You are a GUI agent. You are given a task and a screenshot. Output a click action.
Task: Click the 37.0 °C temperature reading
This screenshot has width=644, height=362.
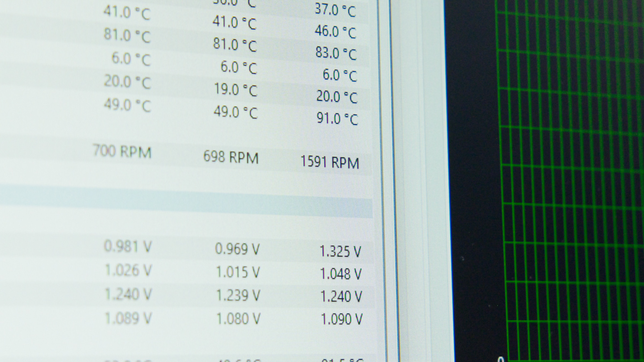[x=335, y=10]
